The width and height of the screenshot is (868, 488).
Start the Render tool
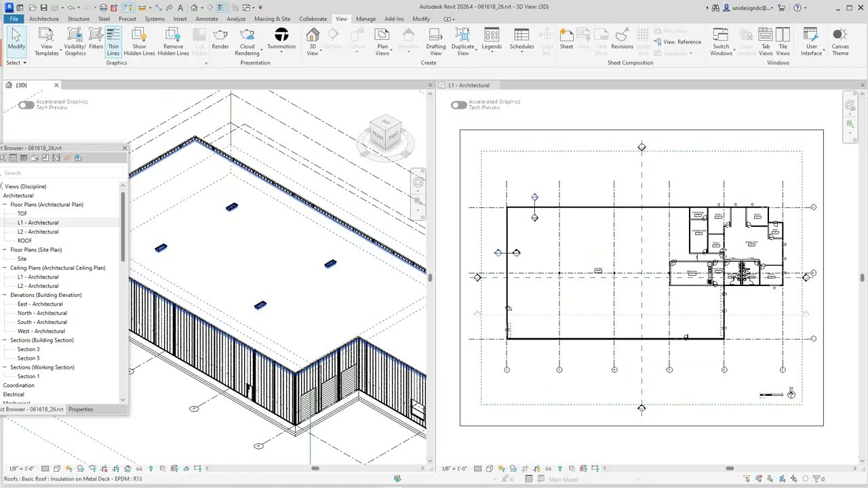point(220,39)
